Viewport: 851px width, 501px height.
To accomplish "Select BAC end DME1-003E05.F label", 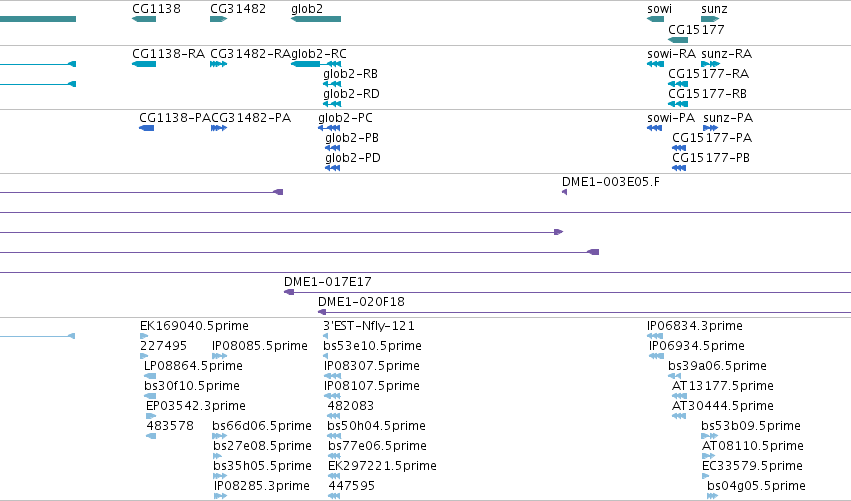I will 611,182.
